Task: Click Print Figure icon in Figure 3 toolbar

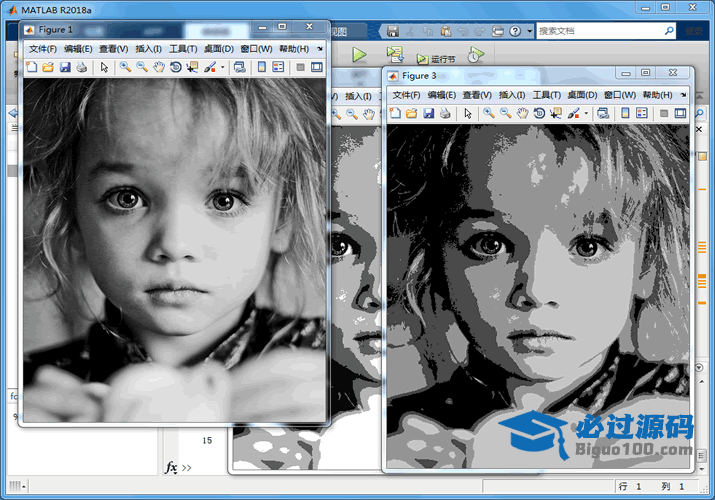Action: pos(445,113)
